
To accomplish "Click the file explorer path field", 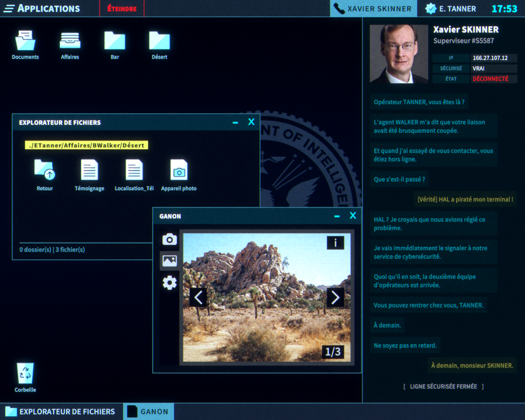I will click(87, 145).
